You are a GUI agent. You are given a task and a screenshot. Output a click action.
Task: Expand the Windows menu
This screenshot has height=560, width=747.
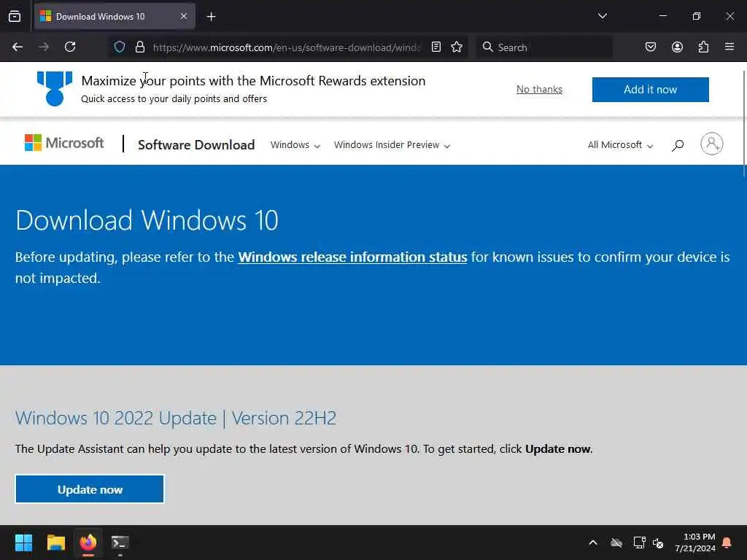point(295,145)
